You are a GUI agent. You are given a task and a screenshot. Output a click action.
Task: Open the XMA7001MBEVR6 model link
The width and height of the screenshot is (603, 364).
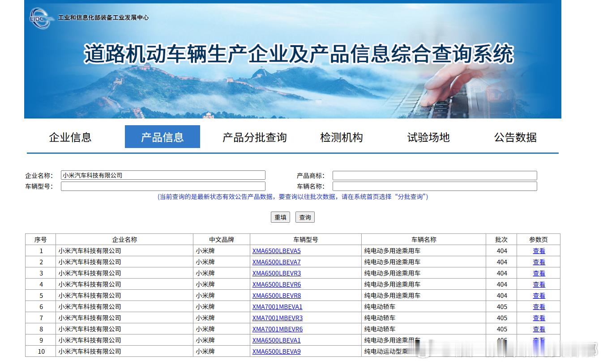278,329
